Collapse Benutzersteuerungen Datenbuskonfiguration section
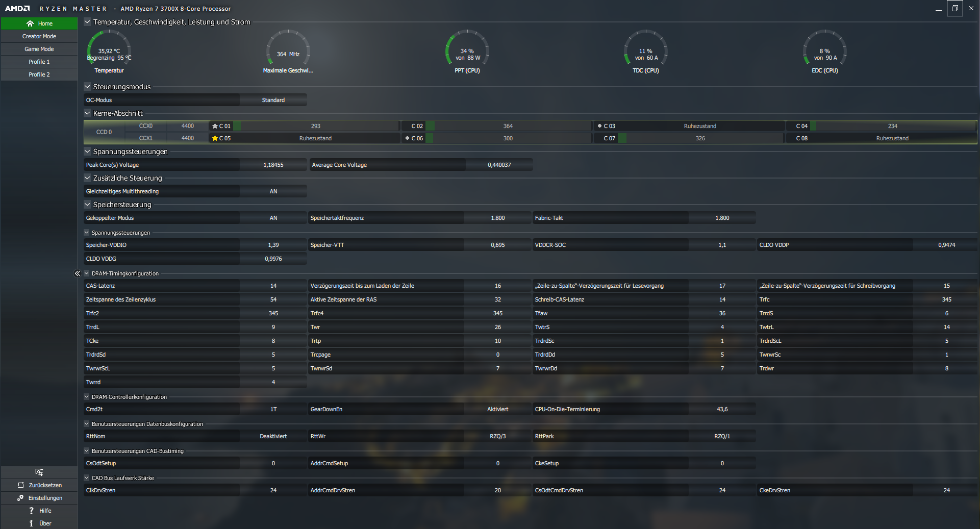980x529 pixels. [x=87, y=424]
